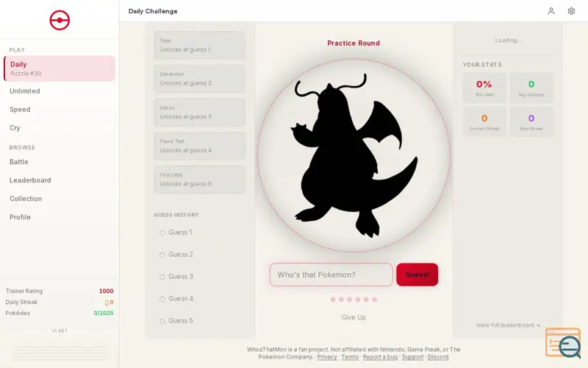Switch to Speed mode
The width and height of the screenshot is (588, 368).
pyautogui.click(x=20, y=109)
